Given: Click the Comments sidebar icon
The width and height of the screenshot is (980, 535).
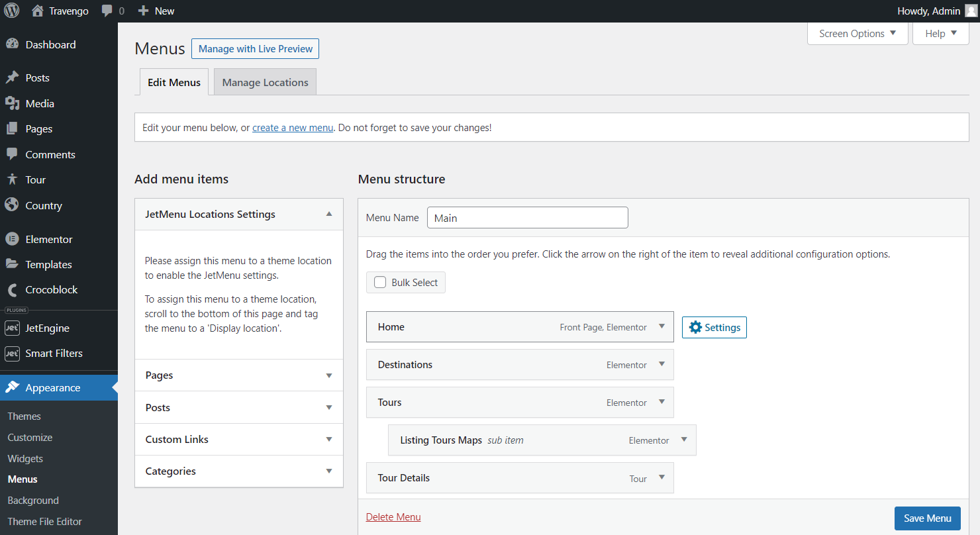Looking at the screenshot, I should 12,154.
